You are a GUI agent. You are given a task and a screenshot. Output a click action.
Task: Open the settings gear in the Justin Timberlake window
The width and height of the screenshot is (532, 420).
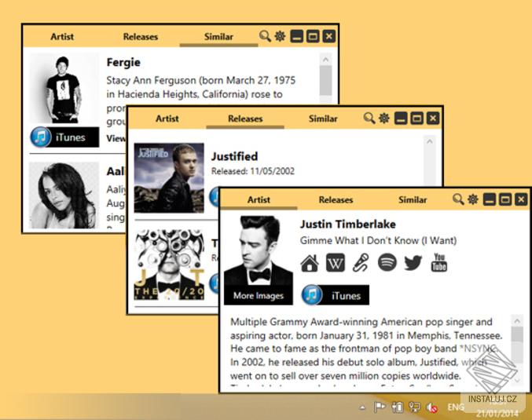coord(473,199)
